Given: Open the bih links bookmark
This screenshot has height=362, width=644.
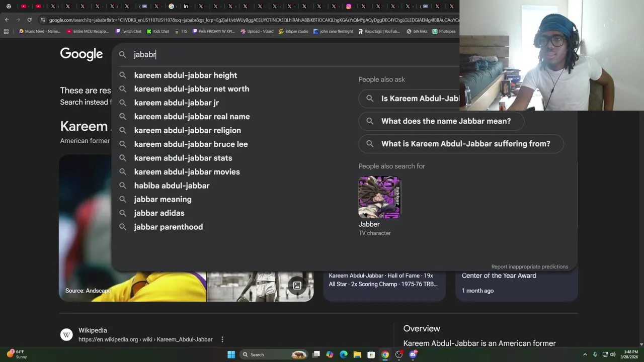Looking at the screenshot, I should 417,31.
